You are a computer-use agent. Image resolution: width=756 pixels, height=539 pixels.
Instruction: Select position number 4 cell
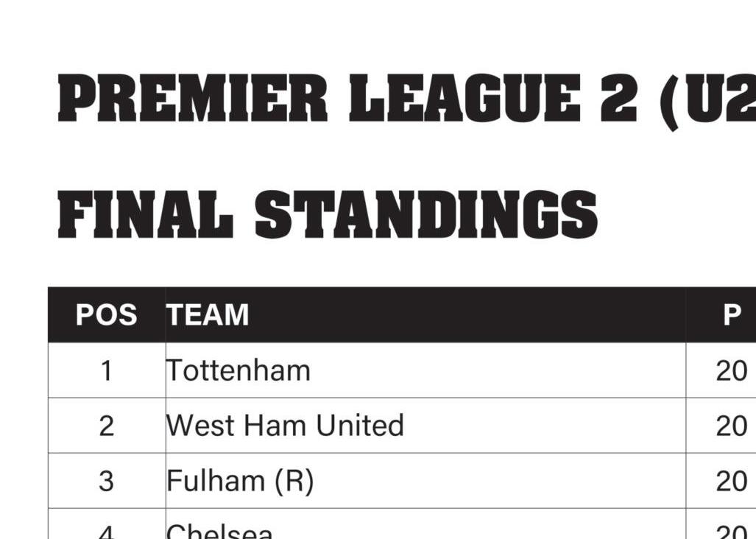[x=107, y=524]
